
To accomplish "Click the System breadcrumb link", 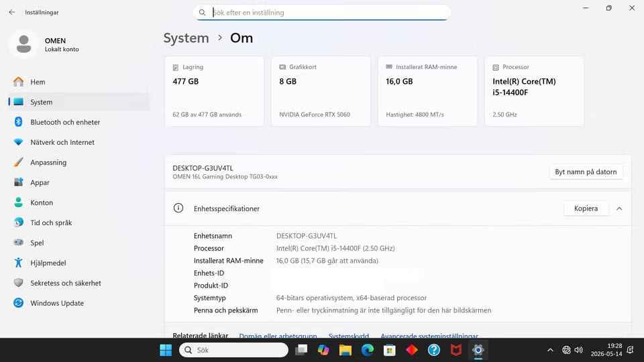I will tap(186, 38).
